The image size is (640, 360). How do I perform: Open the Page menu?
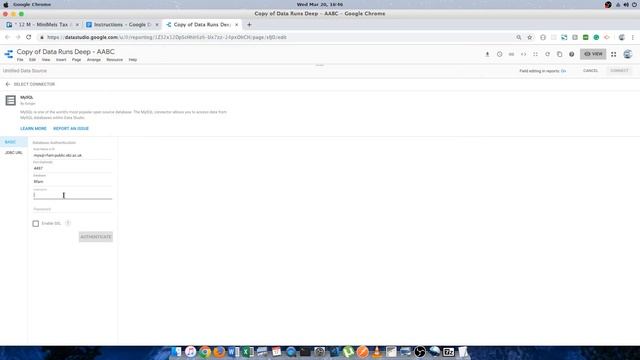(76, 60)
